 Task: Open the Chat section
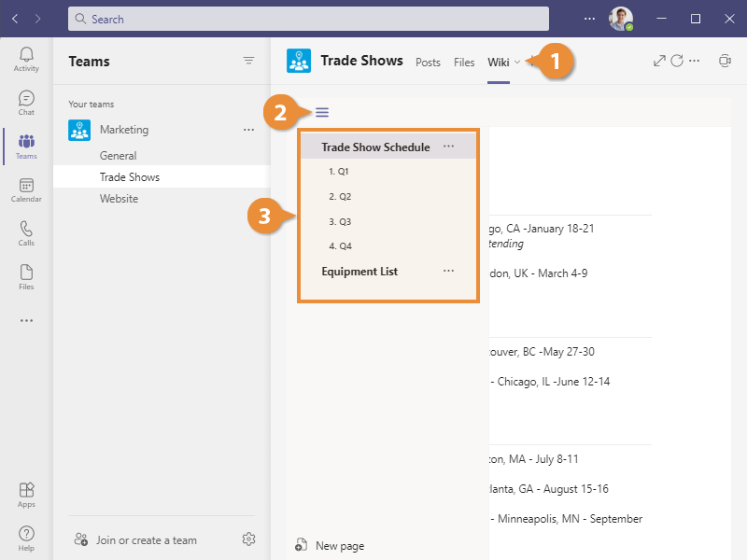(x=26, y=103)
